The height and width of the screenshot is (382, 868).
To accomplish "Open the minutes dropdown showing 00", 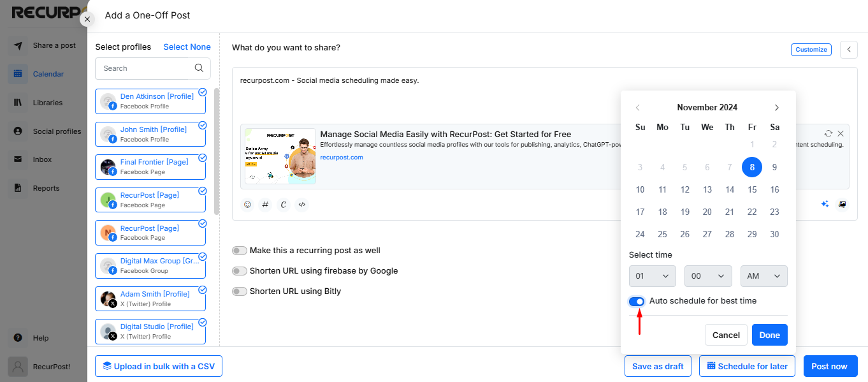I will [708, 276].
